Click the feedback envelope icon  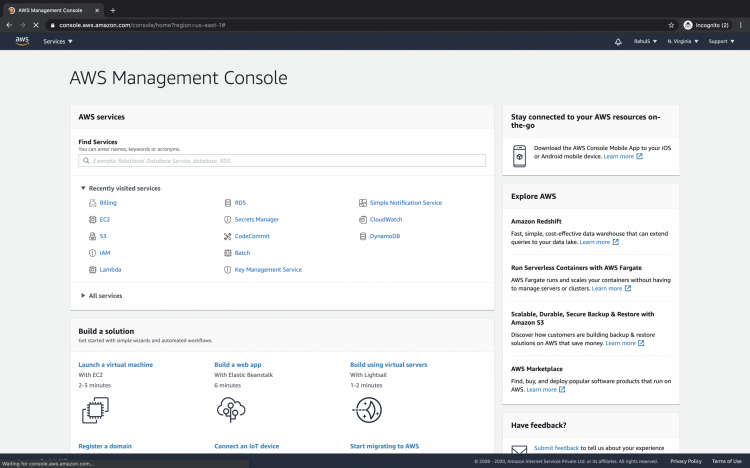519,449
